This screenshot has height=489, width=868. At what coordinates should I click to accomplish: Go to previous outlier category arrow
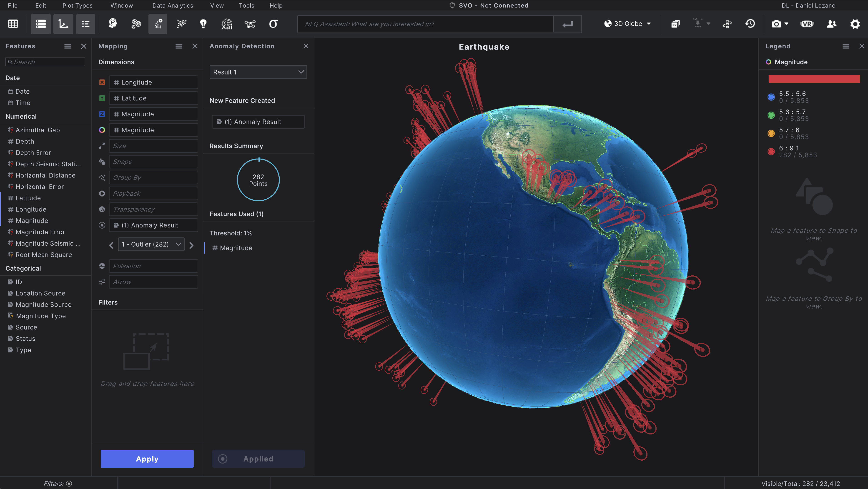pos(111,245)
